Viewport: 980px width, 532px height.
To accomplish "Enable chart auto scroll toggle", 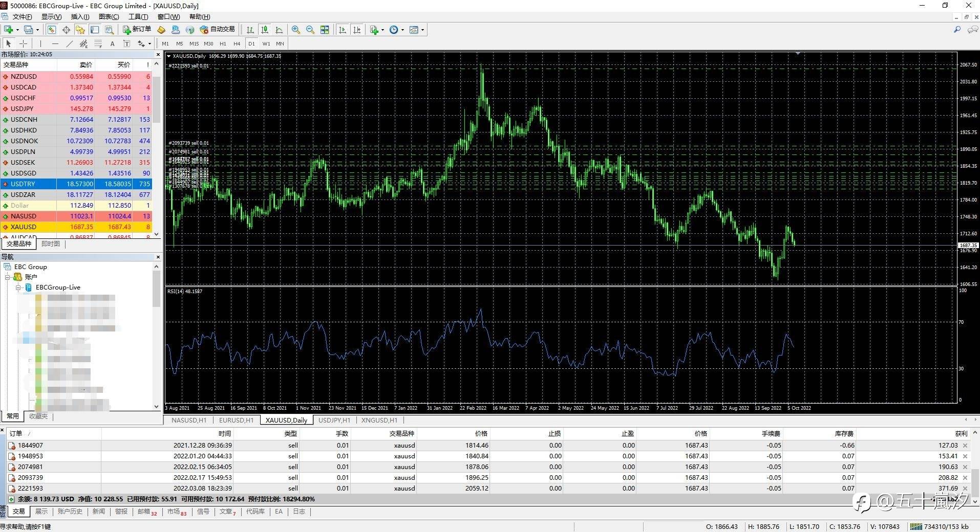I will 343,30.
